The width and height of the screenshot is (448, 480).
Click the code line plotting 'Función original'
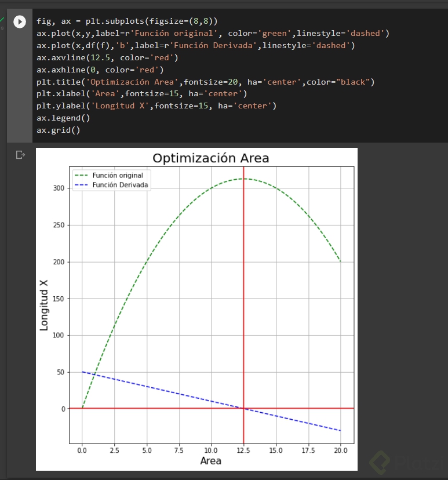[213, 34]
